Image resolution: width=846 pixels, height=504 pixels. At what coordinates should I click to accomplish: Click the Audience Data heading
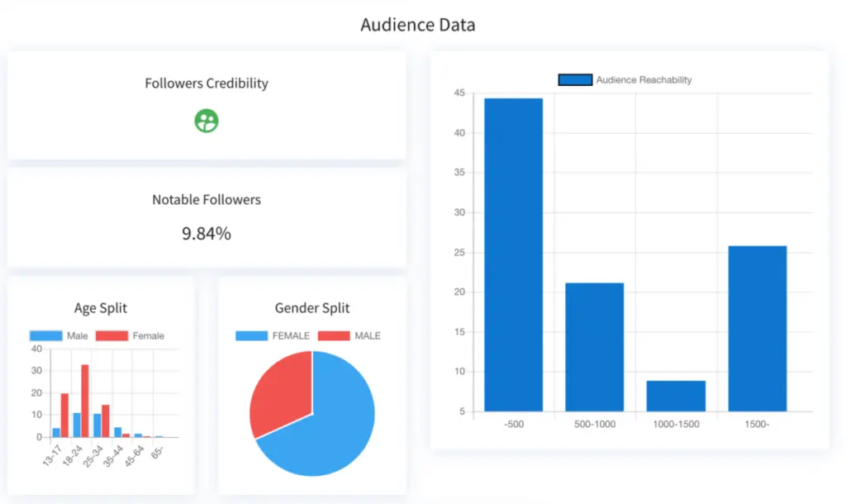418,25
